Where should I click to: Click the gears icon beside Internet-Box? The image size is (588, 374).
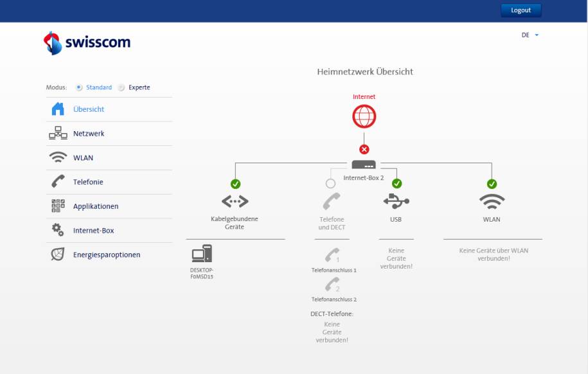pyautogui.click(x=58, y=229)
